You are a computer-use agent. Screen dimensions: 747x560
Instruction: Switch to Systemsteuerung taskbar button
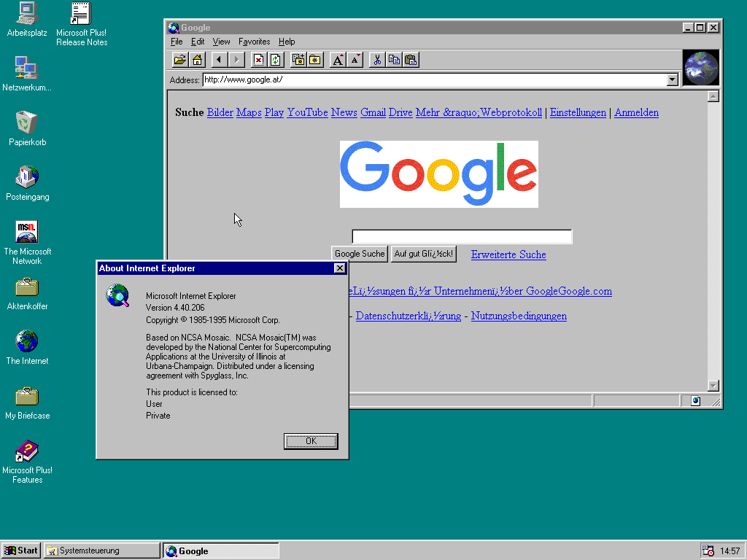(x=102, y=551)
